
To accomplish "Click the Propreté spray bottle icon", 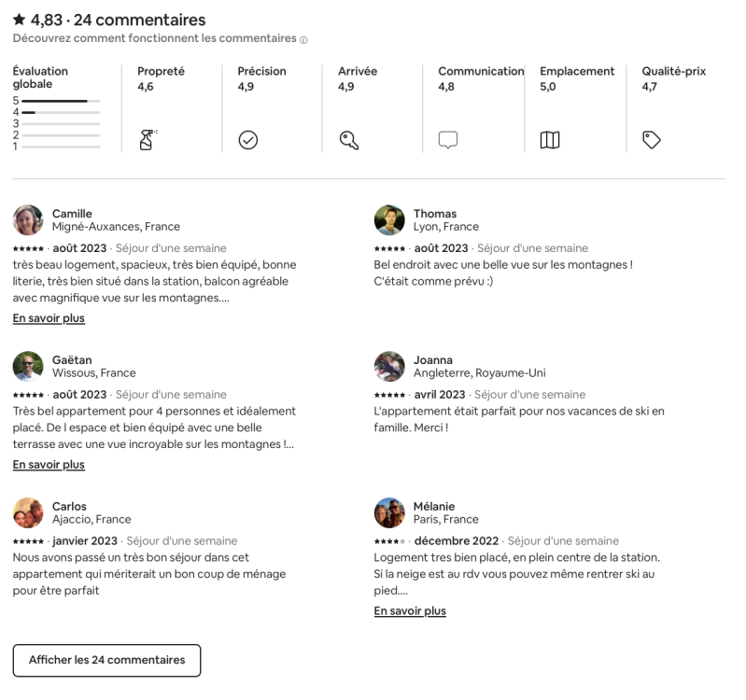I will pos(147,140).
